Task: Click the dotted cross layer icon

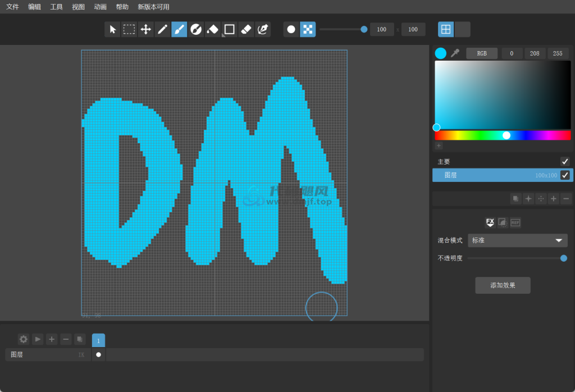Action: [541, 199]
